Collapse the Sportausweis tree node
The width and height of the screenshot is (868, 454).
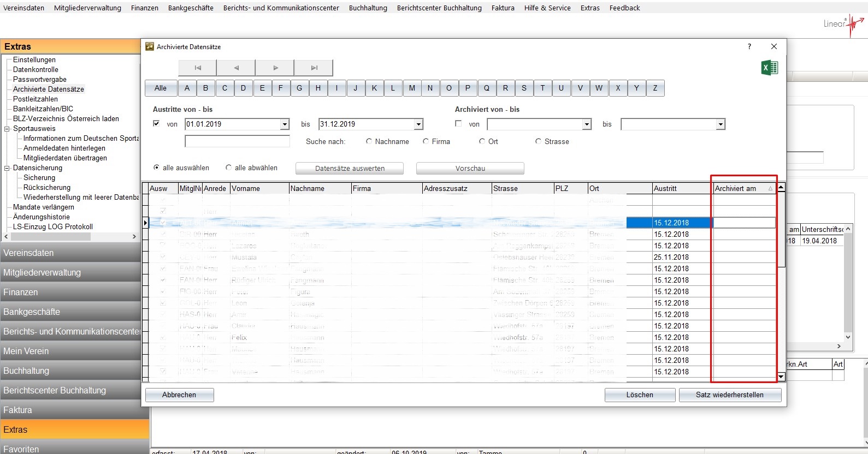(7, 129)
